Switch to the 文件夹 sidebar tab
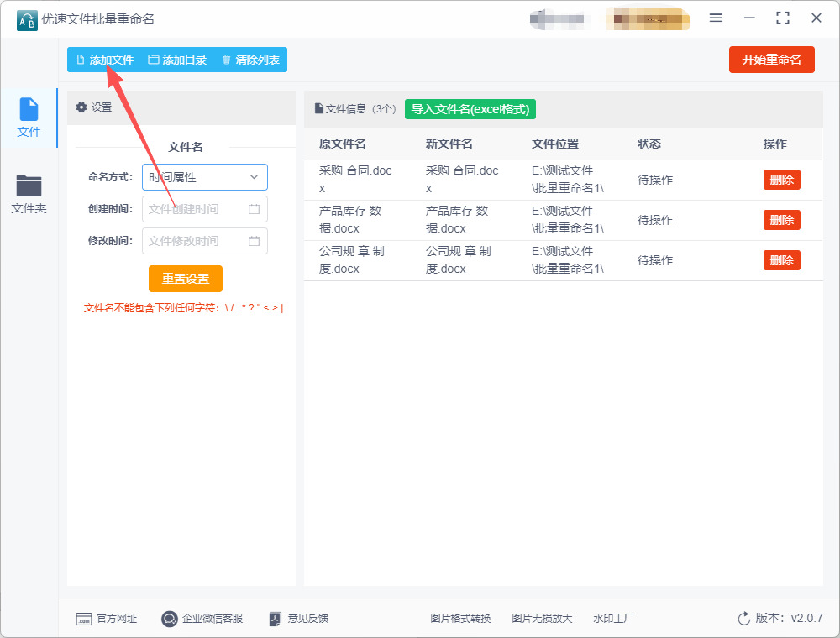The width and height of the screenshot is (840, 638). click(x=29, y=194)
